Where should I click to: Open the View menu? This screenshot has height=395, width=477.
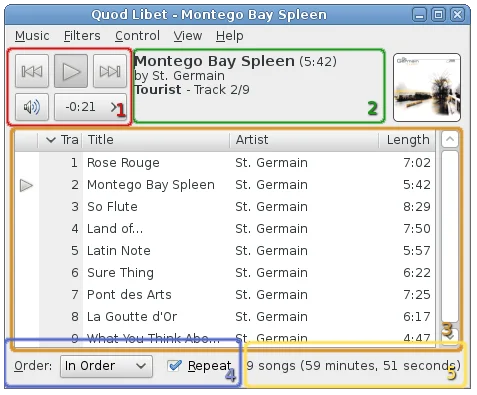(x=188, y=36)
